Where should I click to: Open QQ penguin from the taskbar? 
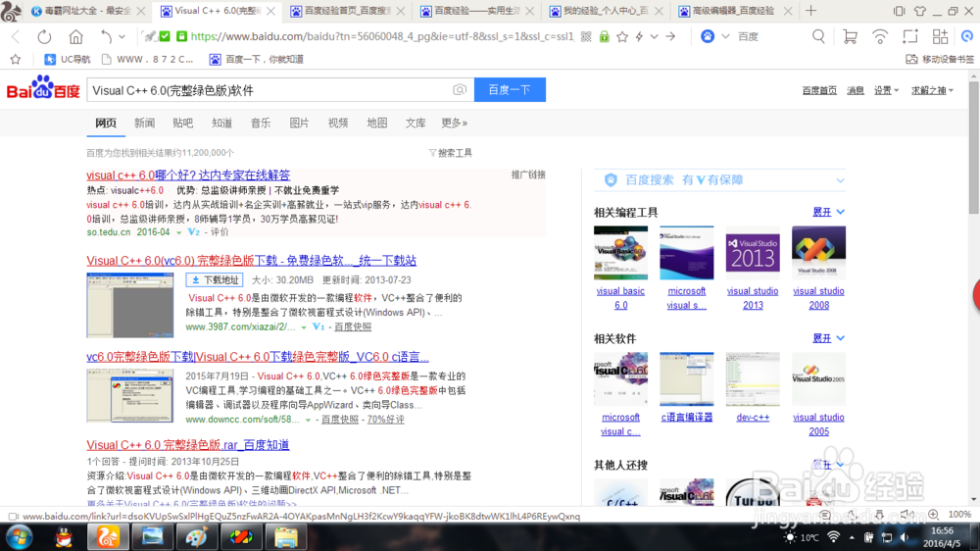pyautogui.click(x=64, y=537)
